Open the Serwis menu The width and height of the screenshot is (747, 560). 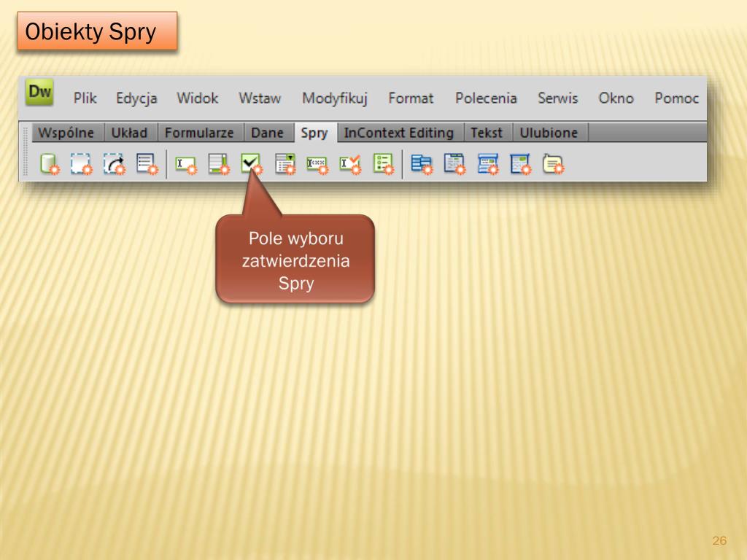tap(558, 98)
